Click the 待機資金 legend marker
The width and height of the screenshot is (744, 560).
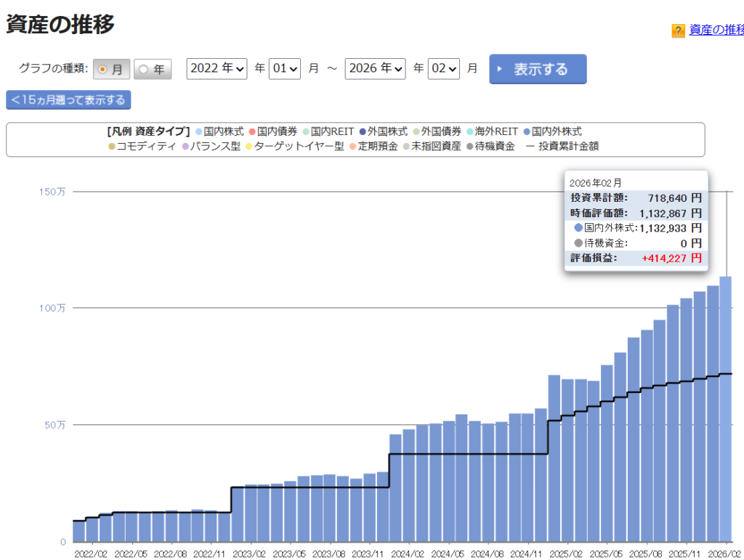pyautogui.click(x=470, y=147)
